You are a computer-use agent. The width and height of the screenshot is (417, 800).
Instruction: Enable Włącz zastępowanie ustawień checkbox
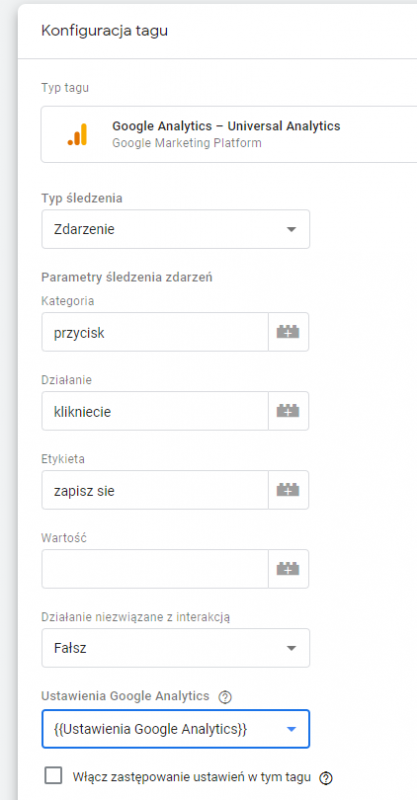(x=53, y=776)
